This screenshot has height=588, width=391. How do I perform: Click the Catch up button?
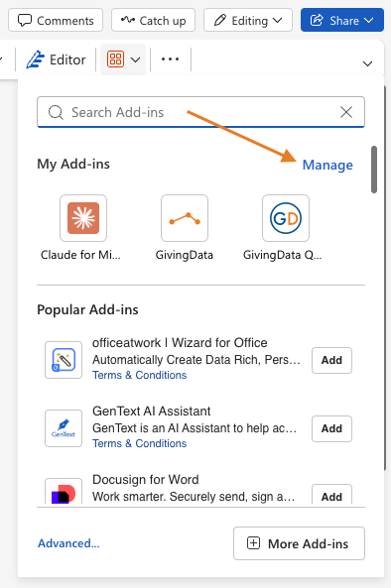pos(153,20)
